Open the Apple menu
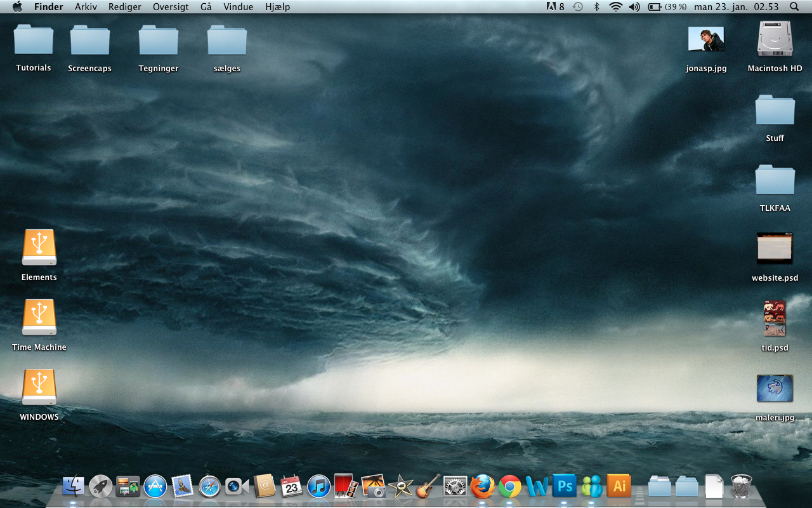 [x=17, y=7]
